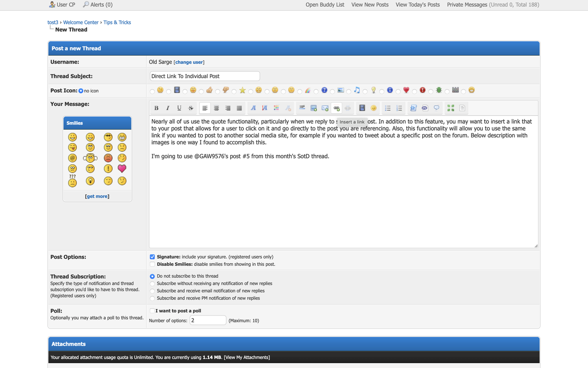Image resolution: width=588 pixels, height=368 pixels.
Task: Go to View Today's Posts
Action: [418, 5]
